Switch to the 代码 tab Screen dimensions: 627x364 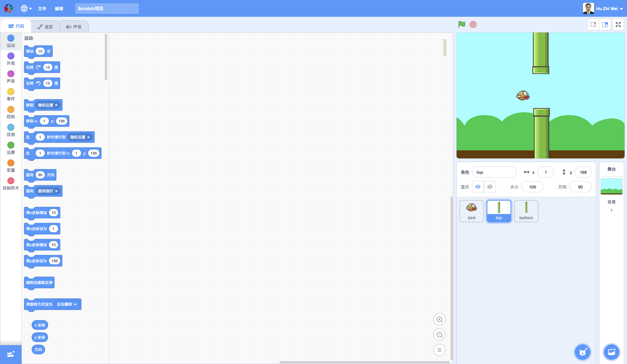tap(16, 26)
